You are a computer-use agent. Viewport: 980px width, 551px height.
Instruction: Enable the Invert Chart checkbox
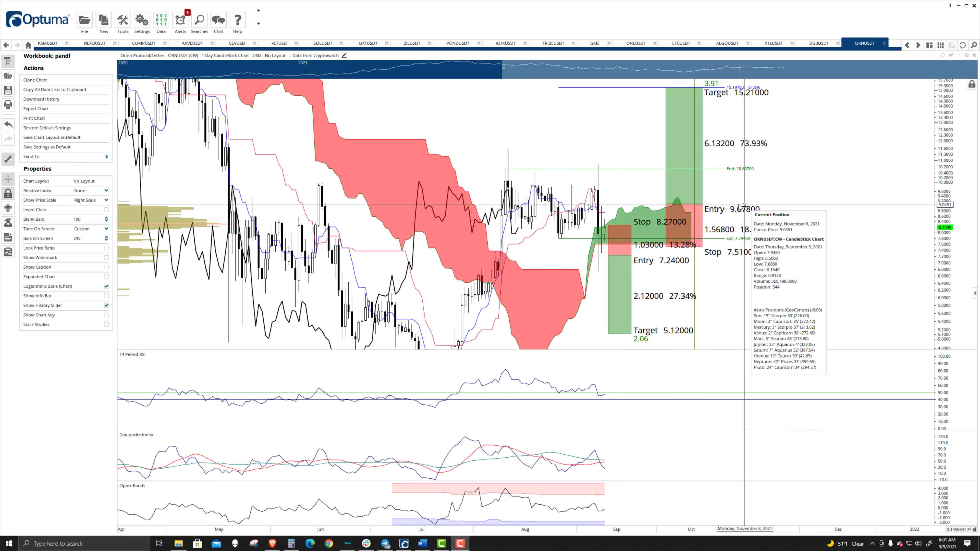click(106, 209)
